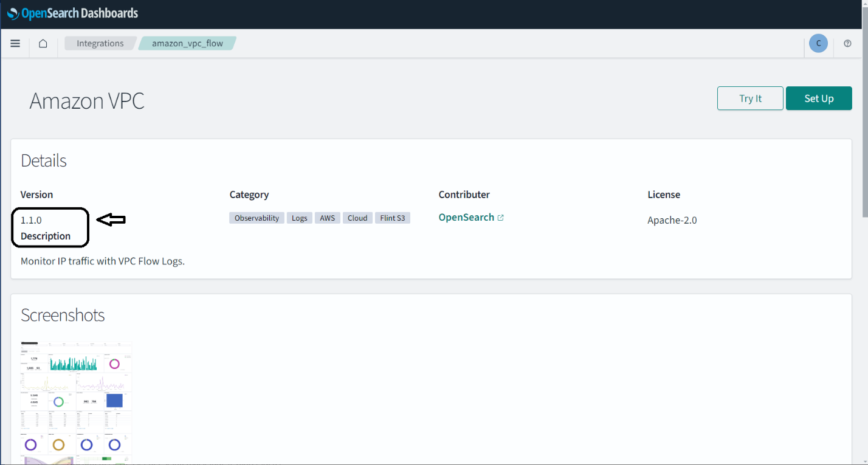Image resolution: width=868 pixels, height=465 pixels.
Task: Open the Help question mark icon
Action: pyautogui.click(x=847, y=44)
